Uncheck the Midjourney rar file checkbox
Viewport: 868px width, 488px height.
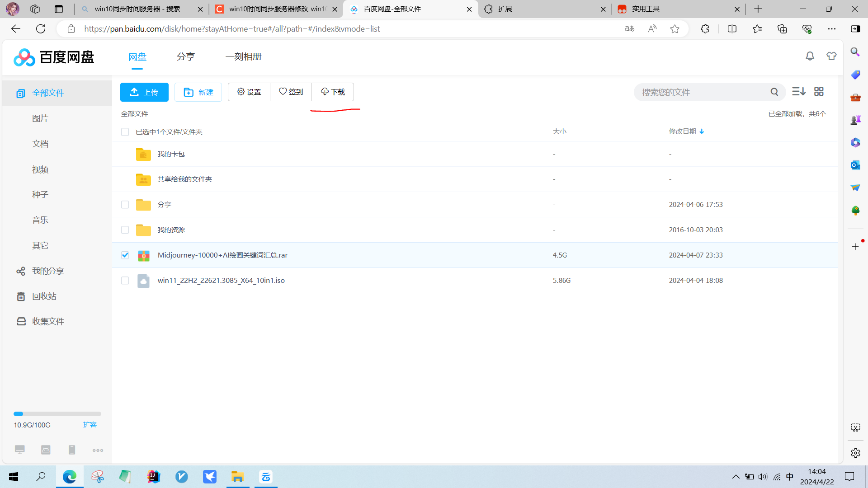click(125, 255)
